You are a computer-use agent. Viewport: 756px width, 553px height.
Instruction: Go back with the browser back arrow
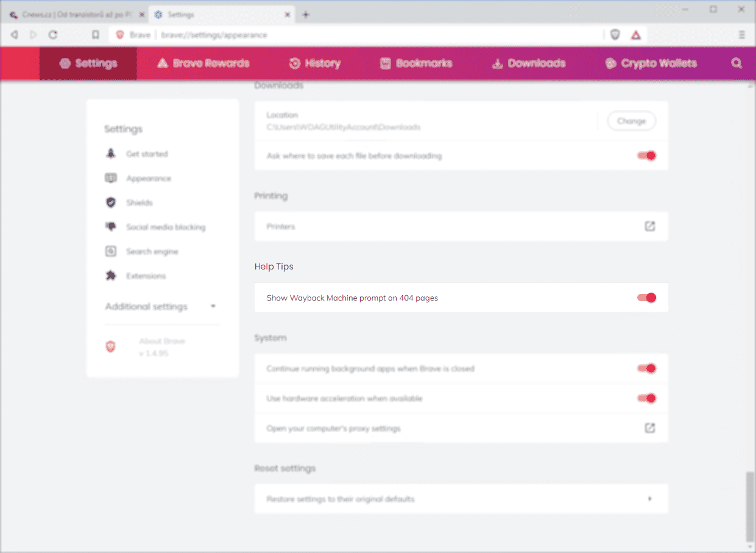[x=14, y=35]
